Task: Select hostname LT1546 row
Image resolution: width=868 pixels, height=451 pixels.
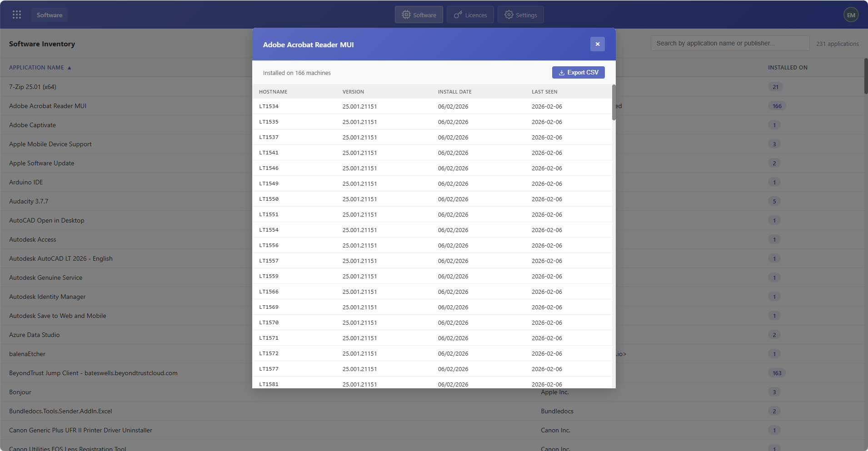Action: [432, 168]
